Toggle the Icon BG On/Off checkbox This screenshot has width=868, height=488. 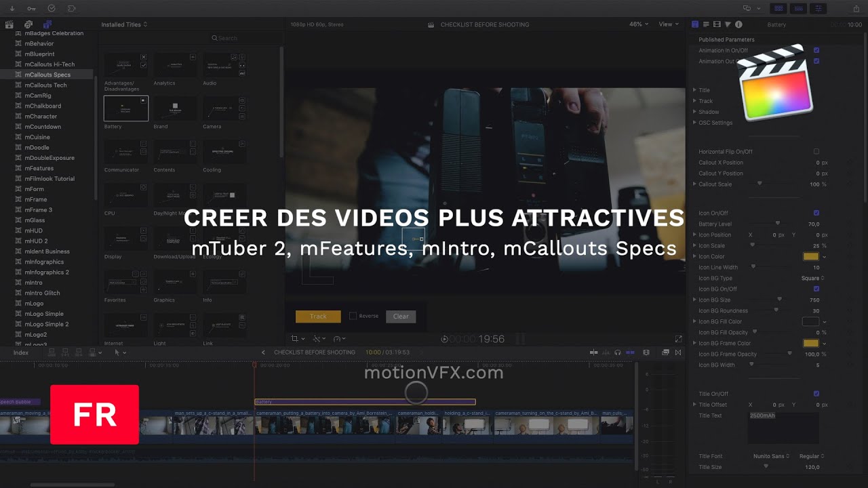pos(816,289)
